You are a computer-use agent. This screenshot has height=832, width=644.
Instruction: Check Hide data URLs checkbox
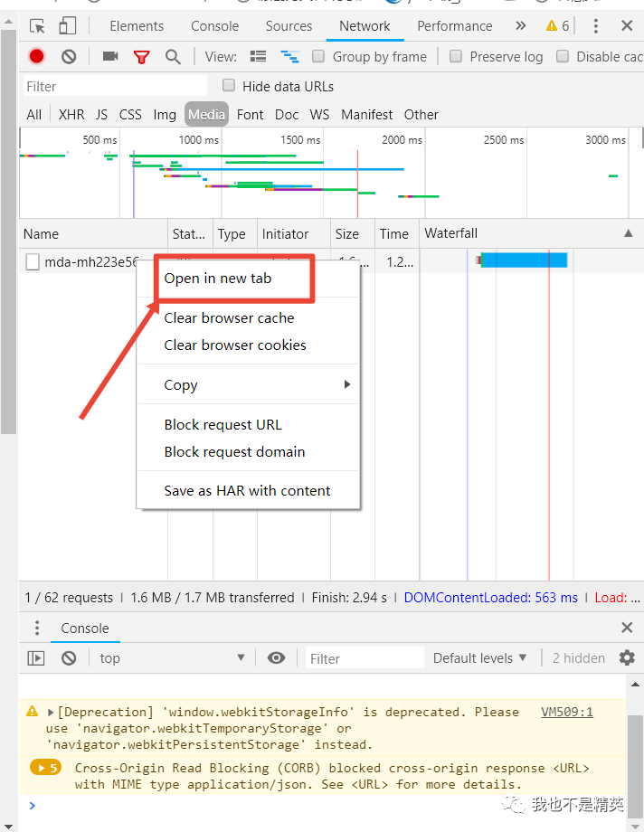coord(229,85)
